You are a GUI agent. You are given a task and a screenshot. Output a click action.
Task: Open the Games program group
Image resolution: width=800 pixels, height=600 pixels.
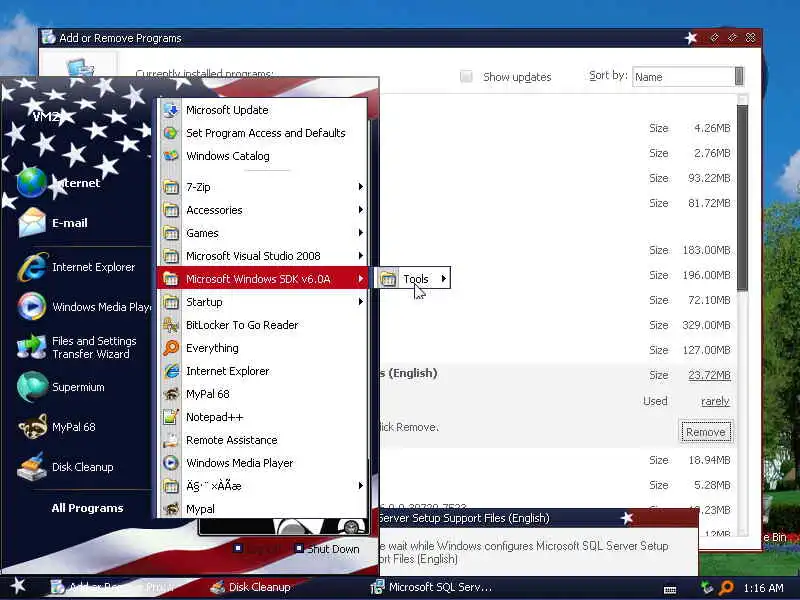(x=262, y=233)
